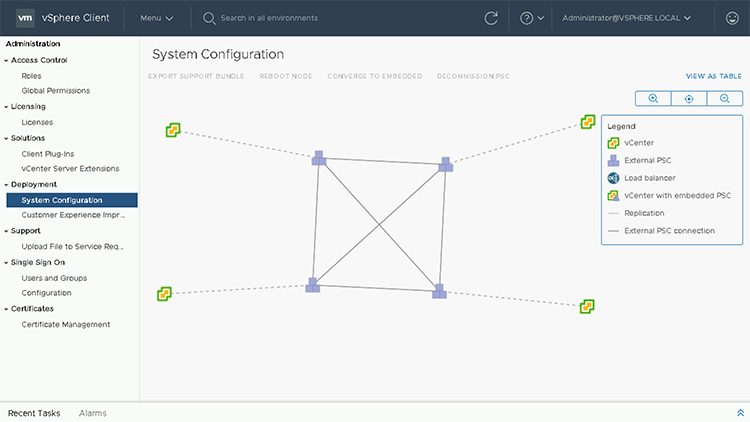The height and width of the screenshot is (422, 750).
Task: Switch to the Alarms tab
Action: [x=93, y=413]
